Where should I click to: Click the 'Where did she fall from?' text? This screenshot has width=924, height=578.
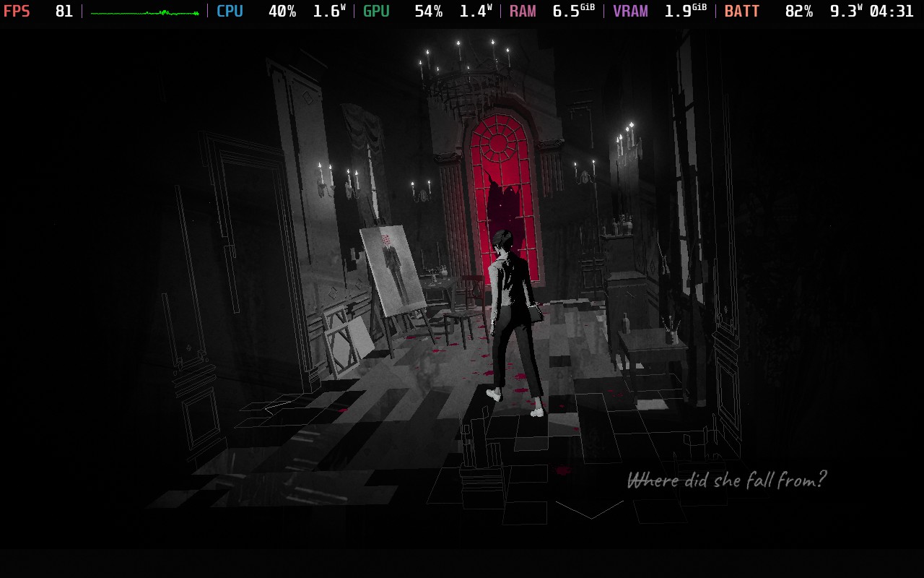coord(726,480)
